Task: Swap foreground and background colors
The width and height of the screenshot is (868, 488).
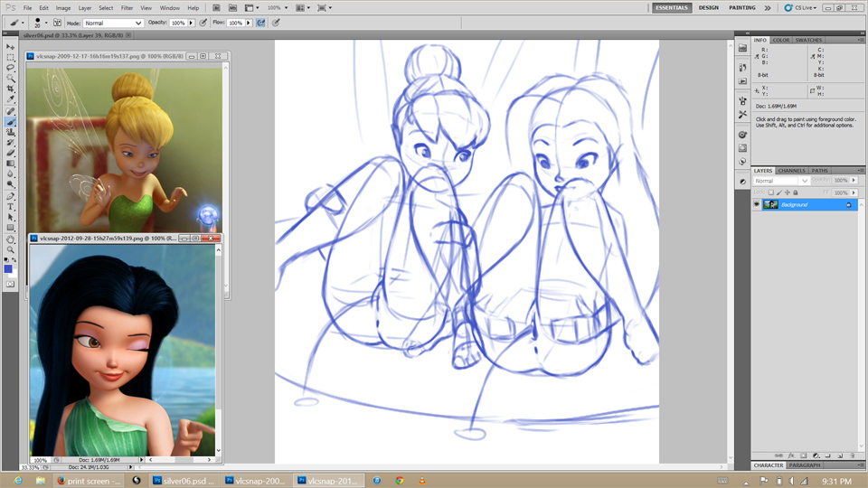Action: click(14, 259)
